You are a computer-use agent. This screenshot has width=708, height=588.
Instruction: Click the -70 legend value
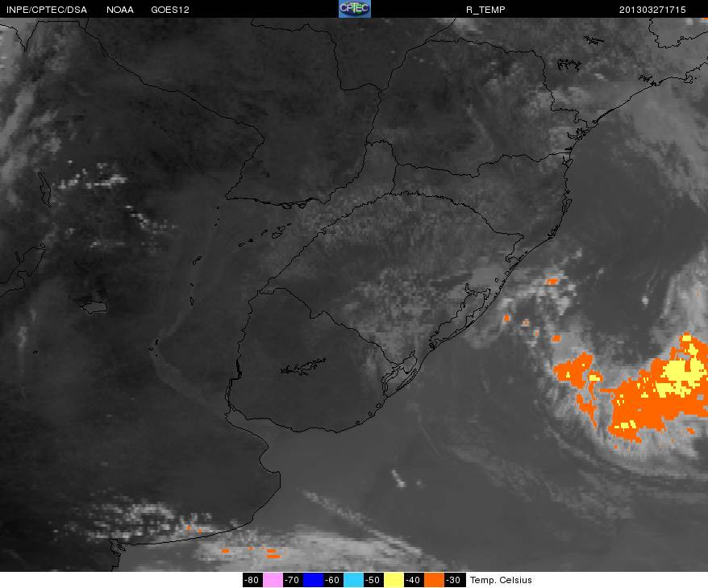293,580
